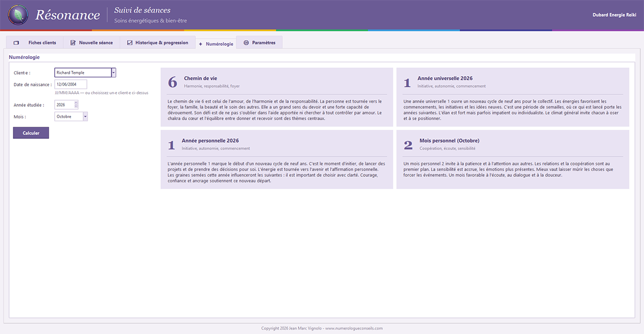Open the Fiches clients tab

point(34,43)
